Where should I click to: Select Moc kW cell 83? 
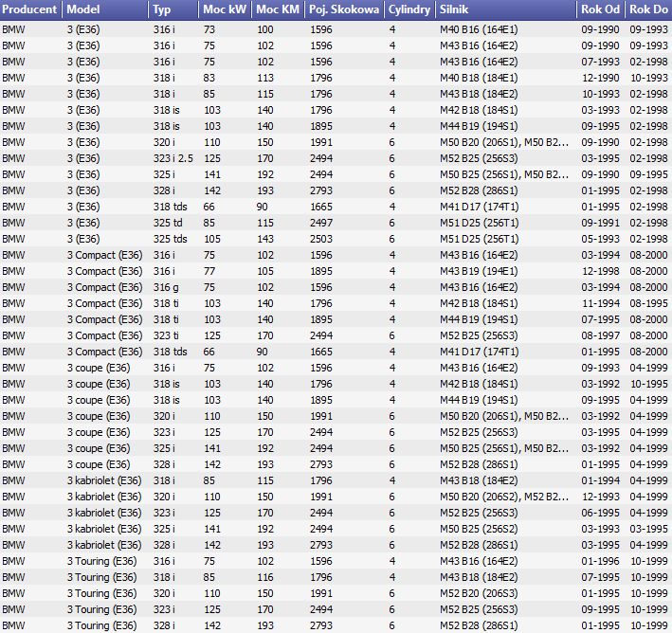[x=209, y=78]
